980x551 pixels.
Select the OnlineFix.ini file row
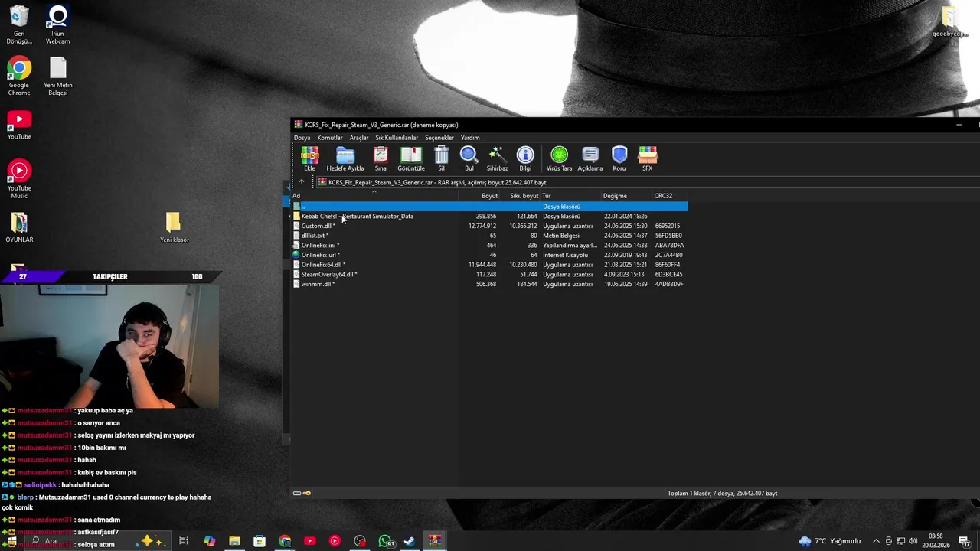click(x=489, y=245)
